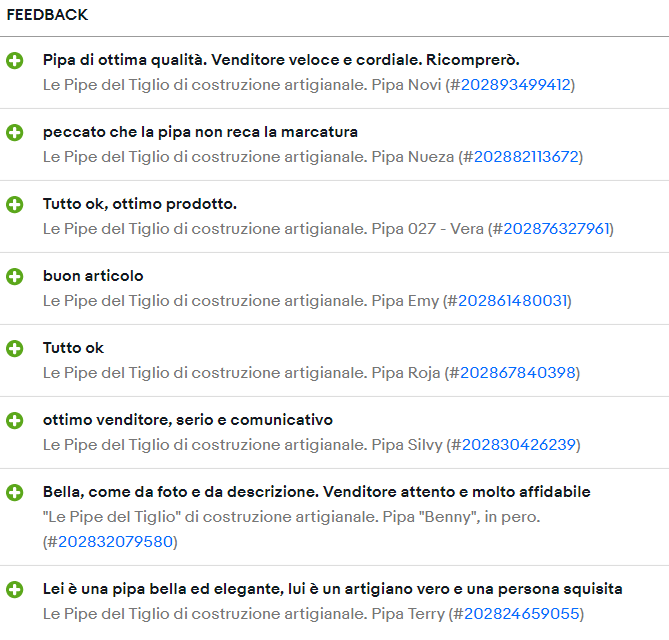This screenshot has height=640, width=669.
Task: Click the green plus icon beside "Pipa di ottima qualità"
Action: click(x=15, y=61)
